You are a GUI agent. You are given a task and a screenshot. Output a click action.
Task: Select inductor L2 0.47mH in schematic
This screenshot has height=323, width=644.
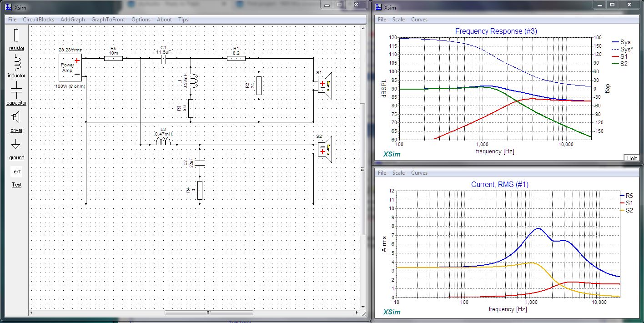pos(163,142)
